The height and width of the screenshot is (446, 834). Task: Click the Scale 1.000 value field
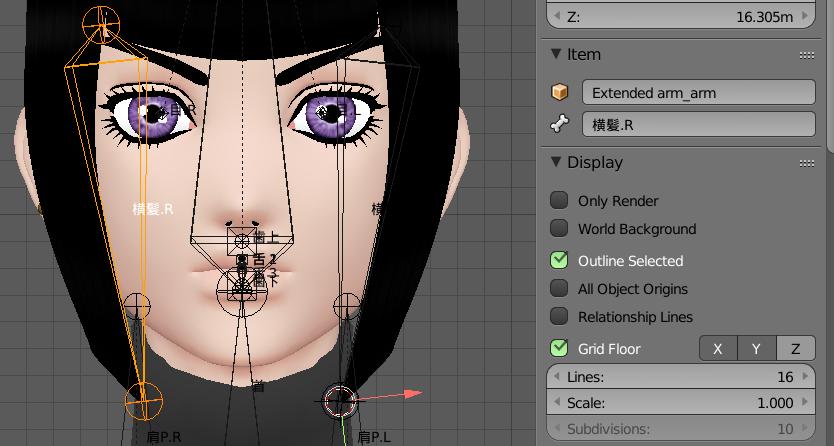point(681,402)
